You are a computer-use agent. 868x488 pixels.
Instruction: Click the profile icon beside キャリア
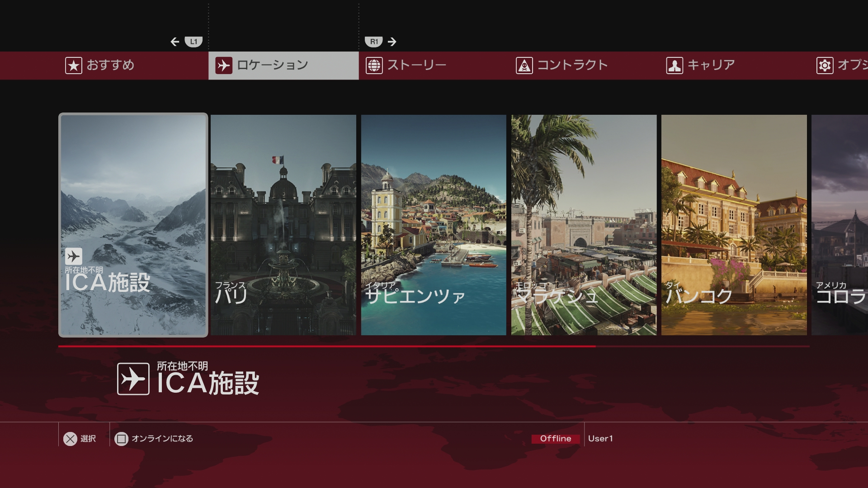(x=674, y=66)
